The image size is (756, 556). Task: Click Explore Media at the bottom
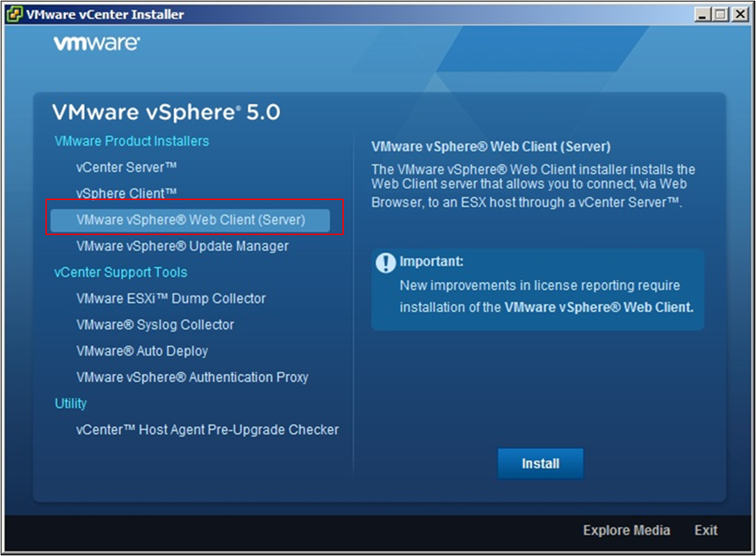626,530
